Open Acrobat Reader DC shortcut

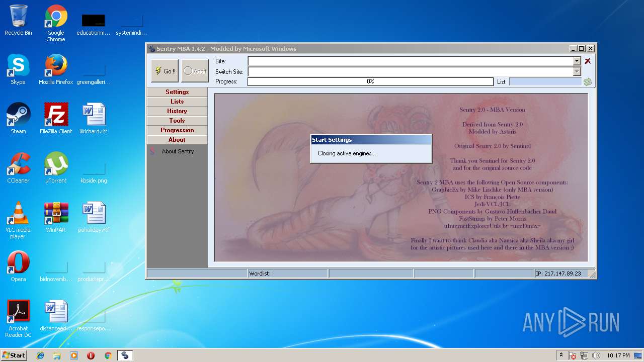coord(18,319)
